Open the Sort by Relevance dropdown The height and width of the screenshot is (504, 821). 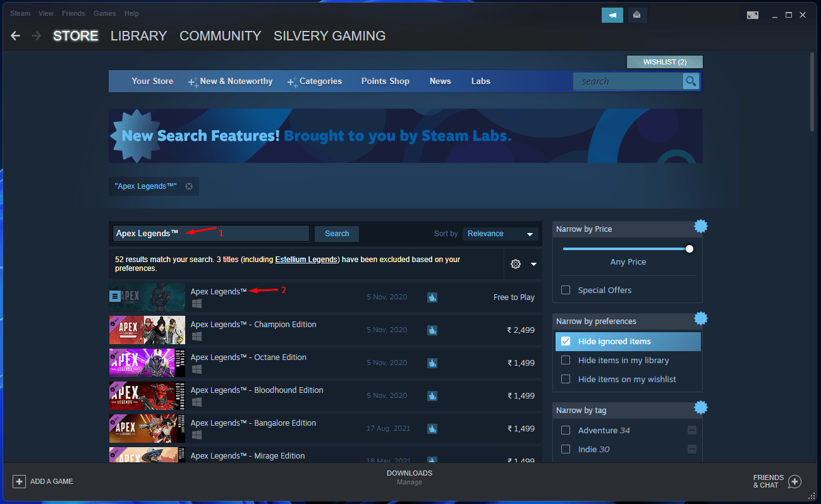[501, 234]
